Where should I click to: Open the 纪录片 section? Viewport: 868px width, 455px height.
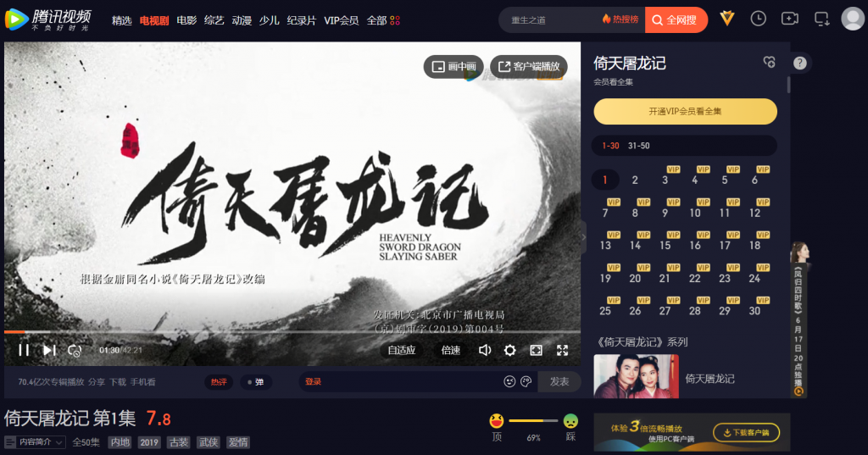click(x=301, y=20)
